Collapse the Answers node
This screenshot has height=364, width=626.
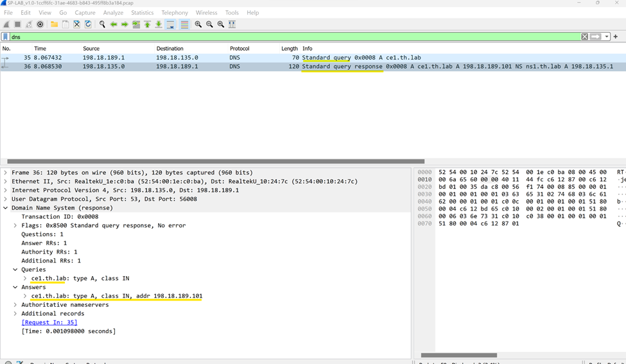[x=15, y=288]
